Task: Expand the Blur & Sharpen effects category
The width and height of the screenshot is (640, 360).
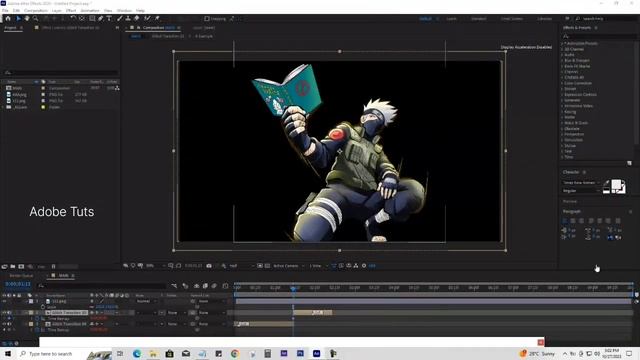Action: (x=562, y=60)
